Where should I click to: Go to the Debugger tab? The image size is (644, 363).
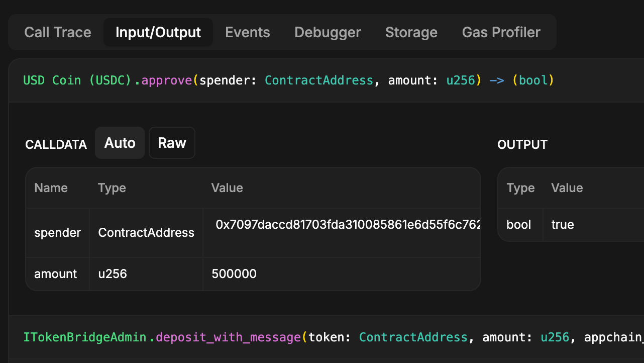[328, 32]
